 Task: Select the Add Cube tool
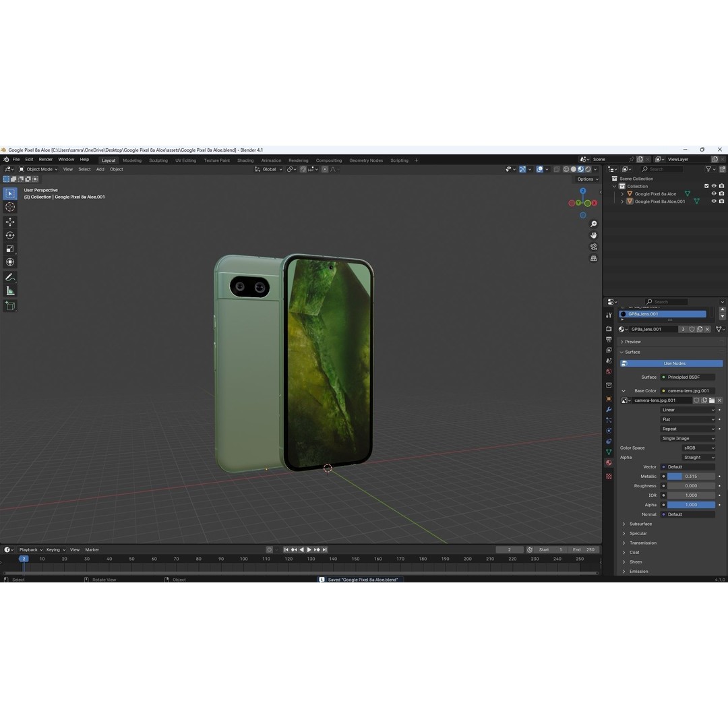tap(10, 305)
